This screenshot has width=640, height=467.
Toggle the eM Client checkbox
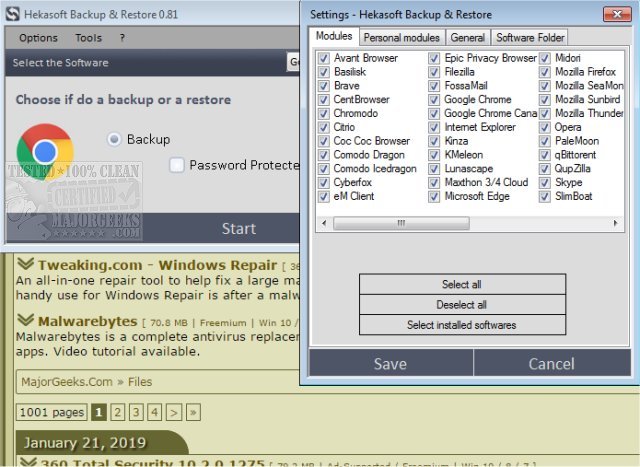324,196
